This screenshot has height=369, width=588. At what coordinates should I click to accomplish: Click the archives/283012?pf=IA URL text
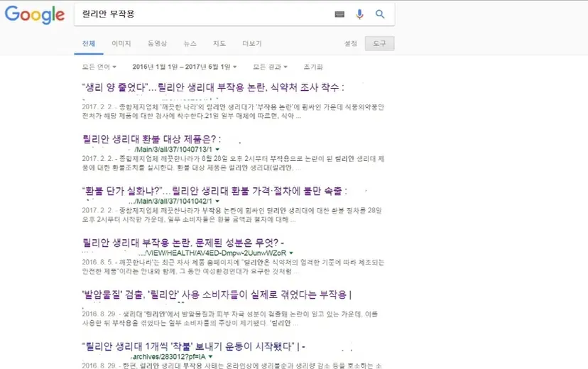click(169, 357)
